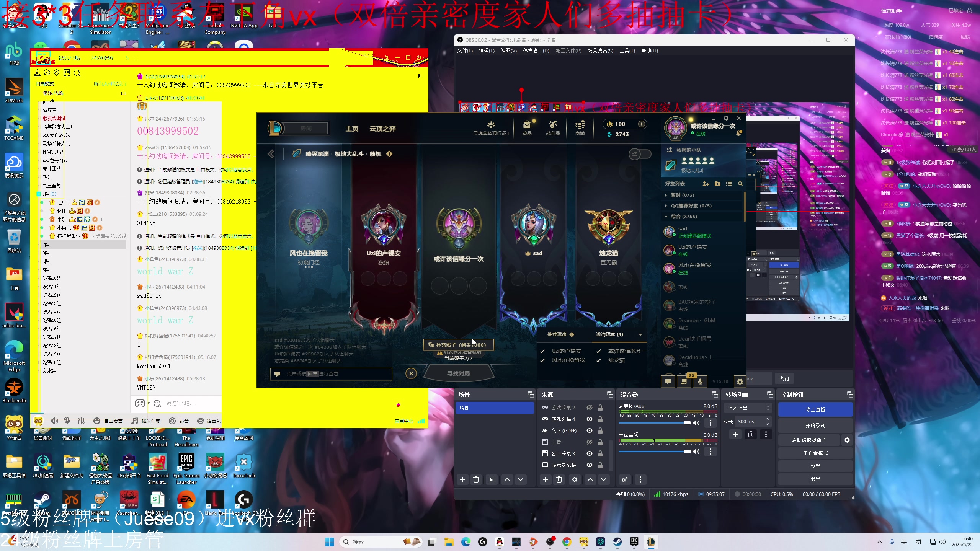Uncheck invited player 烛龙猫

click(x=599, y=360)
